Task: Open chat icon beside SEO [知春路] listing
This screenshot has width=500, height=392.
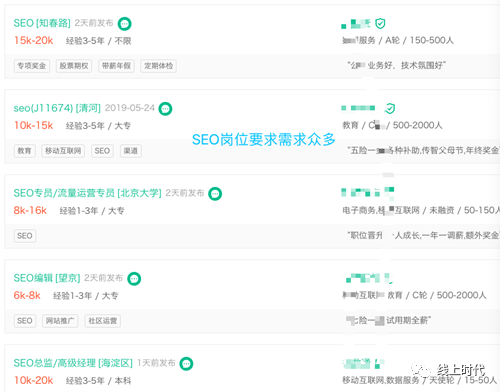Action: point(125,24)
